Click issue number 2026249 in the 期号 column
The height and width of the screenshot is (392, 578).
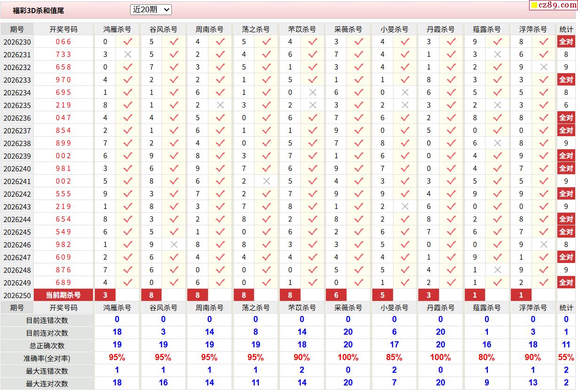click(x=17, y=283)
